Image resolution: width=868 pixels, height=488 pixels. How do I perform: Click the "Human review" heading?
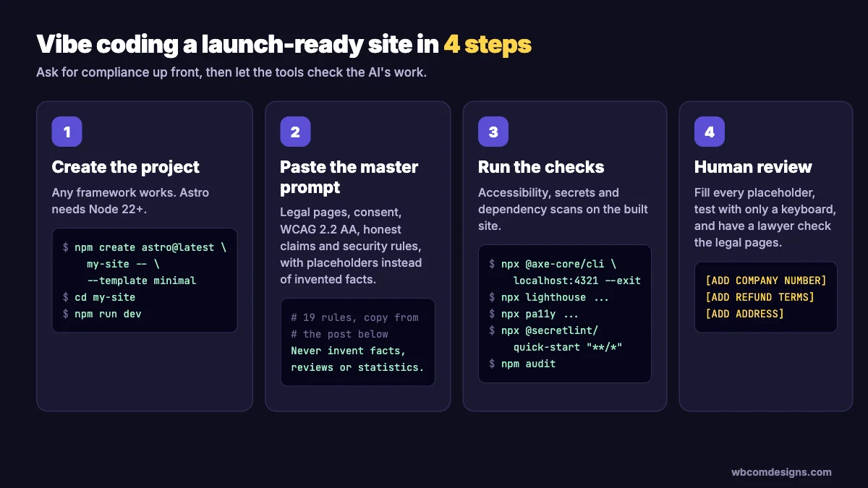pos(753,167)
